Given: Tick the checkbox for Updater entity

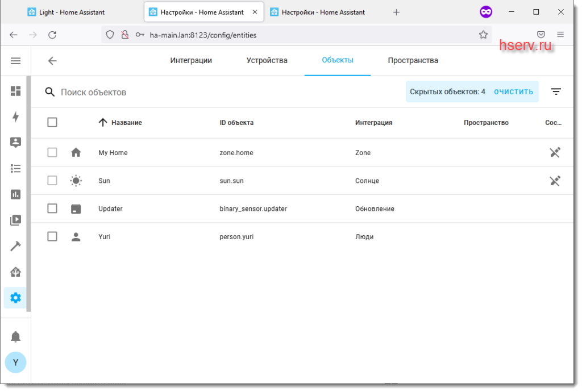Looking at the screenshot, I should pyautogui.click(x=52, y=208).
